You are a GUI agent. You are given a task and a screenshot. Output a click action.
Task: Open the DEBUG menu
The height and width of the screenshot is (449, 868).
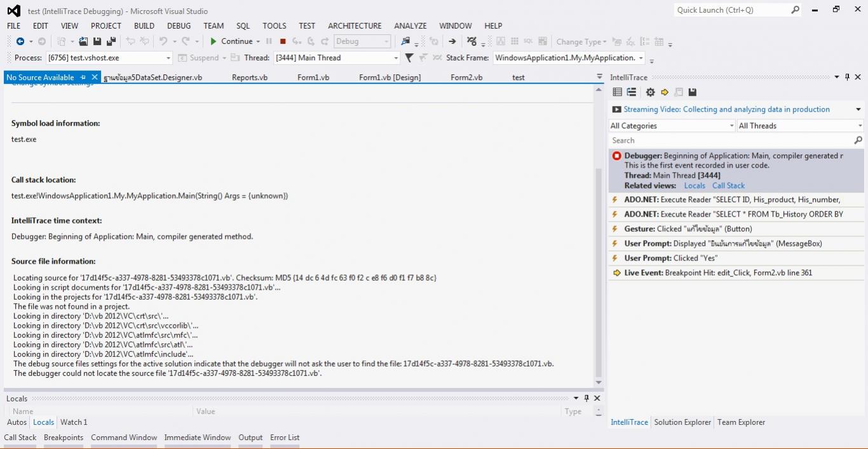click(179, 26)
